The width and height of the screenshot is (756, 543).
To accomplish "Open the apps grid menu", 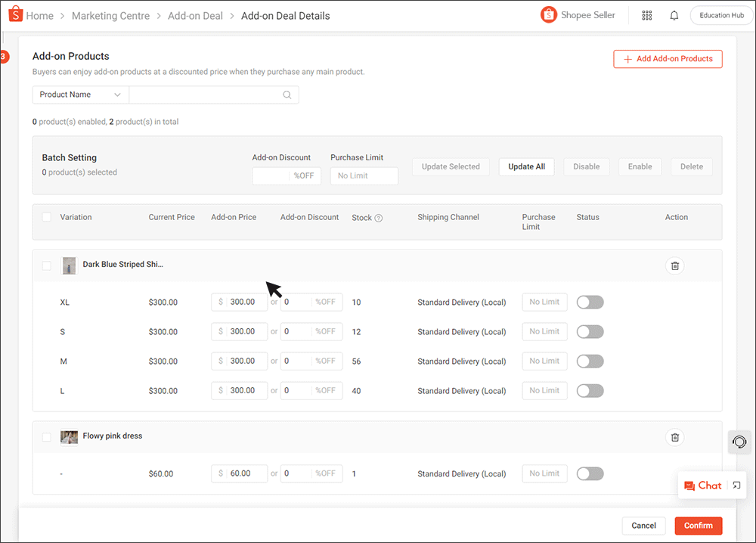I will [x=647, y=15].
